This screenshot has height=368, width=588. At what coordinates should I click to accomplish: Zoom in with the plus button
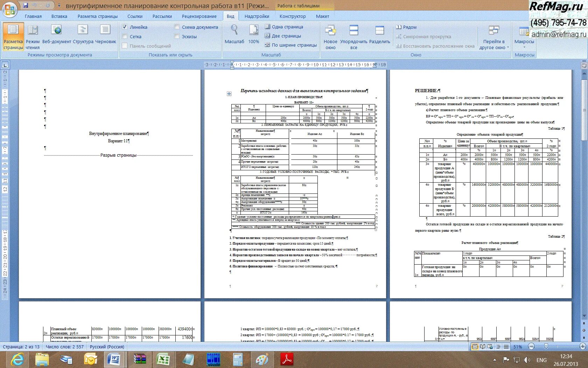[582, 347]
